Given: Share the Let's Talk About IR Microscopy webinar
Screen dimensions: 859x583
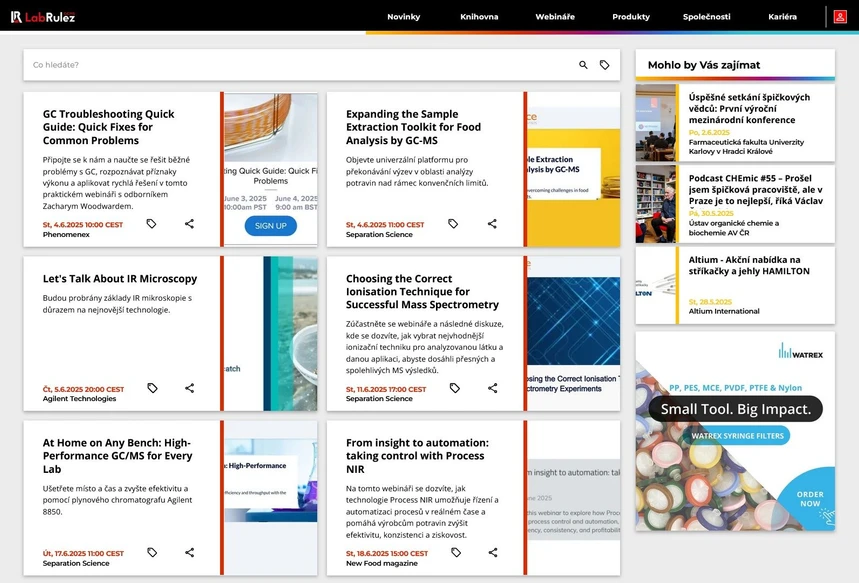Looking at the screenshot, I should pos(189,388).
